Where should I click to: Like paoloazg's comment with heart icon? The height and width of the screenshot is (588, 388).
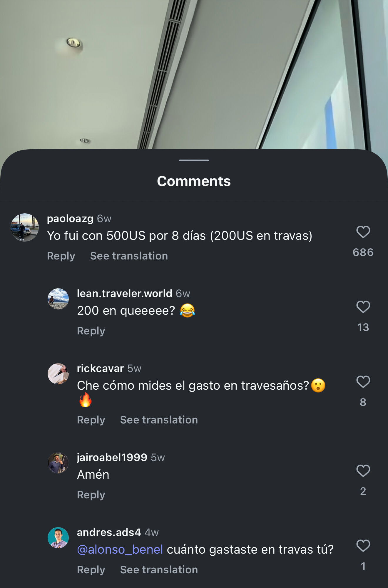tap(363, 232)
